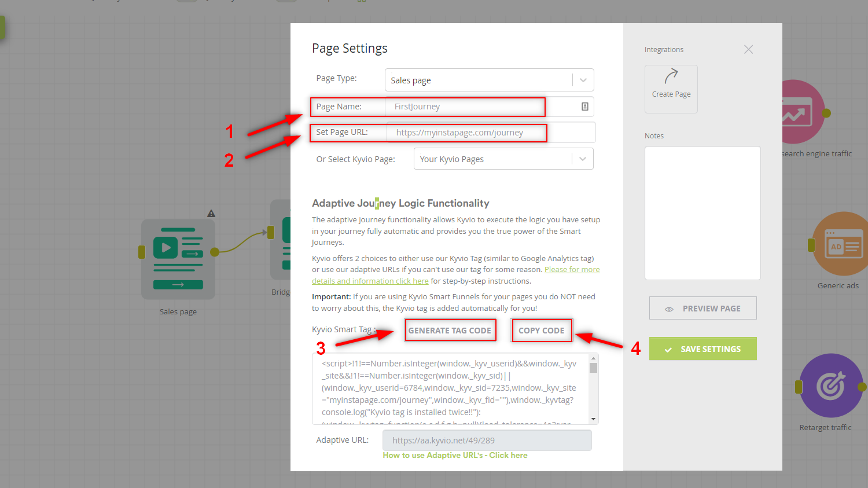This screenshot has width=868, height=488.
Task: Click the left connector handle of Retarget traffic node
Action: pos(799,387)
